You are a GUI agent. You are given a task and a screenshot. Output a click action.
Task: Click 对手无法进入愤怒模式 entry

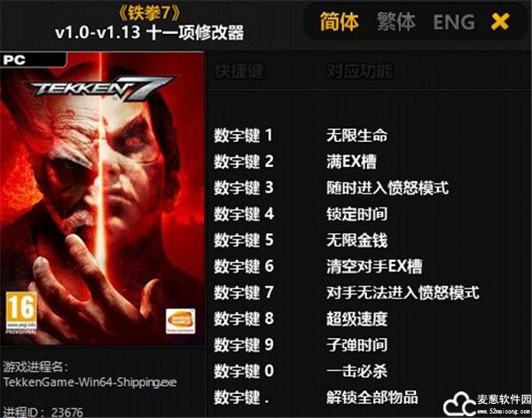click(x=403, y=292)
